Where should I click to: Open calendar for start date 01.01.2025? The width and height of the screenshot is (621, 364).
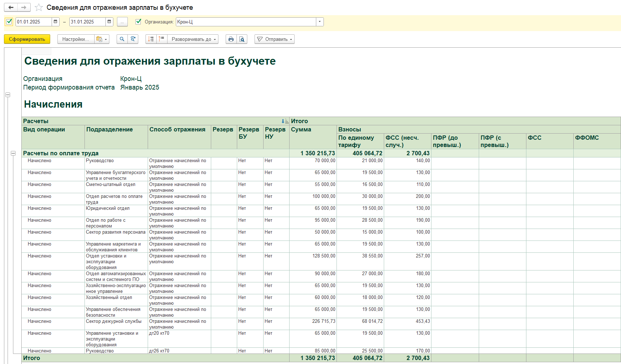point(56,22)
